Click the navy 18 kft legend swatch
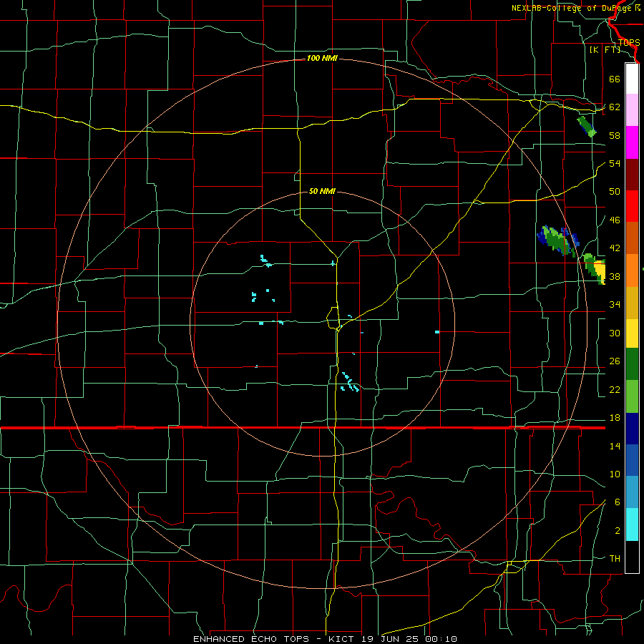This screenshot has width=644, height=644. [632, 429]
